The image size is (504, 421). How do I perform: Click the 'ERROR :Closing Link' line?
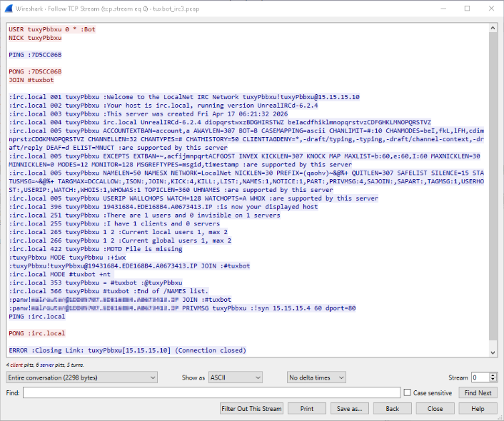click(127, 350)
